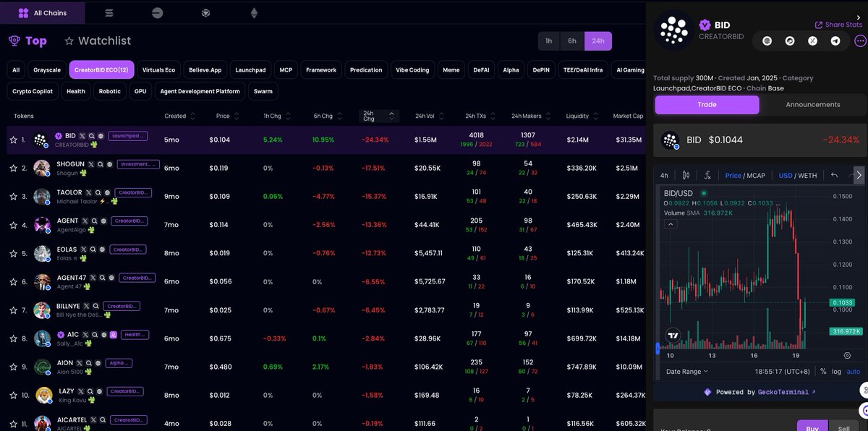Click the X icon next to AION

click(79, 363)
